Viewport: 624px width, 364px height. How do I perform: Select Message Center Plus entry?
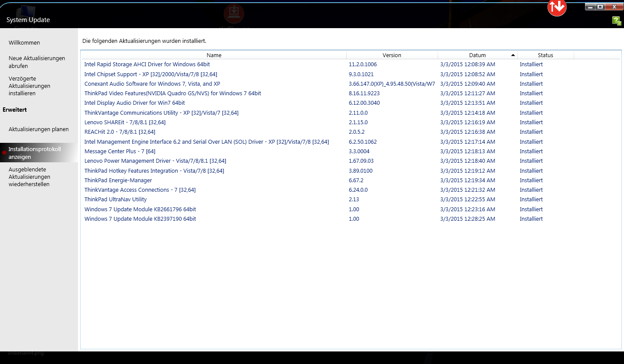pos(120,151)
